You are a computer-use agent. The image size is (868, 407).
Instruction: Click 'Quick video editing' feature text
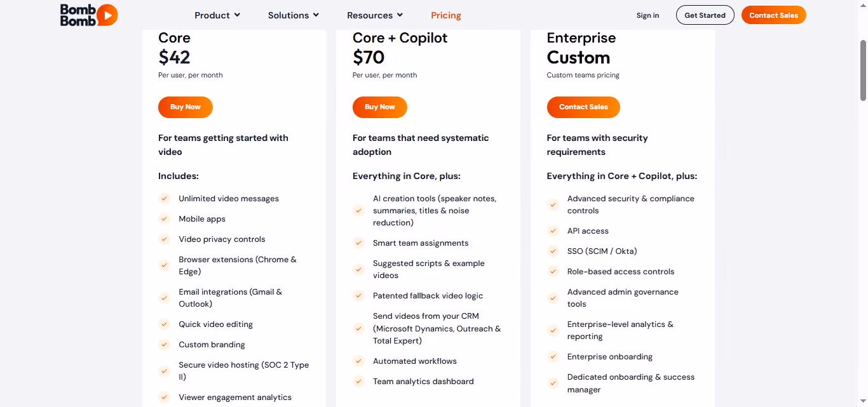click(x=215, y=324)
